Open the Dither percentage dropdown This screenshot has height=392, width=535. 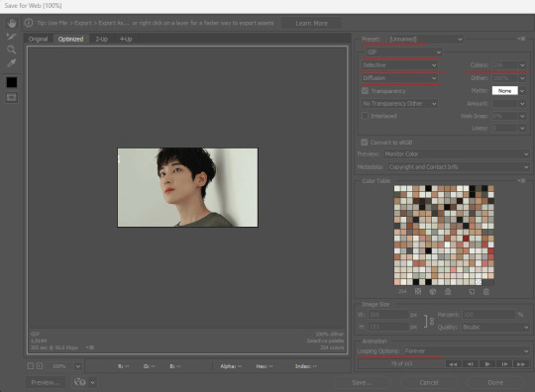pos(522,78)
